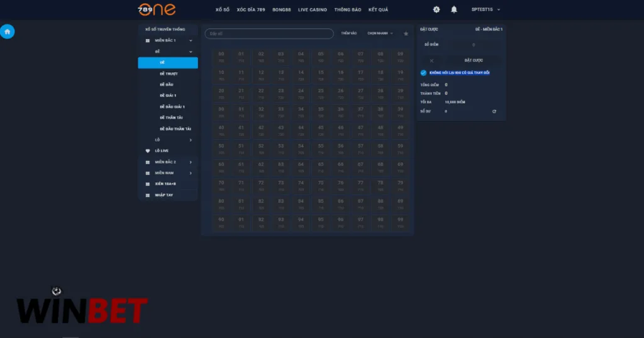Open the Live Casino menu
Screen dimensions: 644x338
(313, 10)
